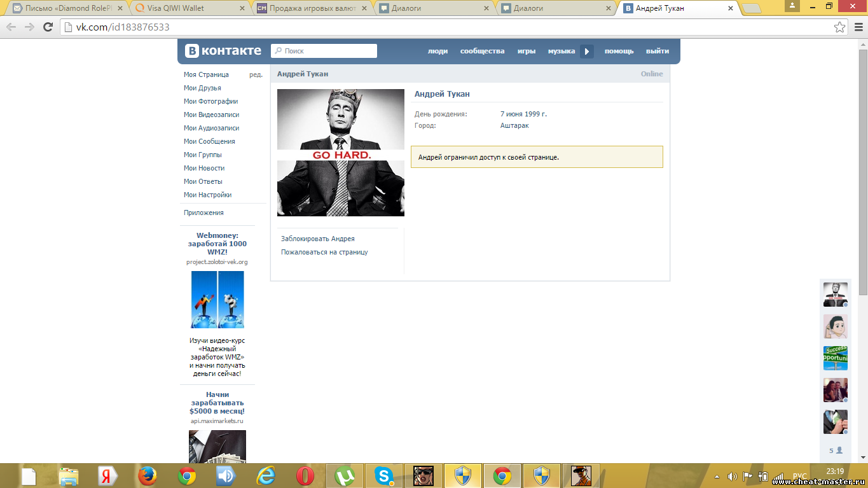
Task: Open Skype from the taskbar
Action: 383,475
